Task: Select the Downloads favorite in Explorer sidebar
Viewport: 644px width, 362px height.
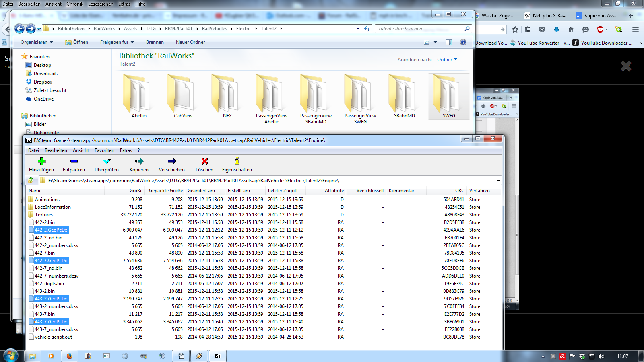Action: click(45, 74)
